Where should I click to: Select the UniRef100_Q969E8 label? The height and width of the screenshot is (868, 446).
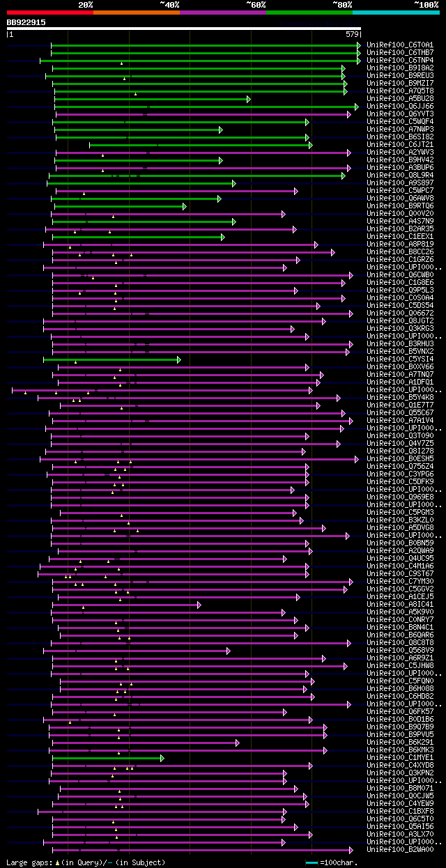click(x=400, y=497)
